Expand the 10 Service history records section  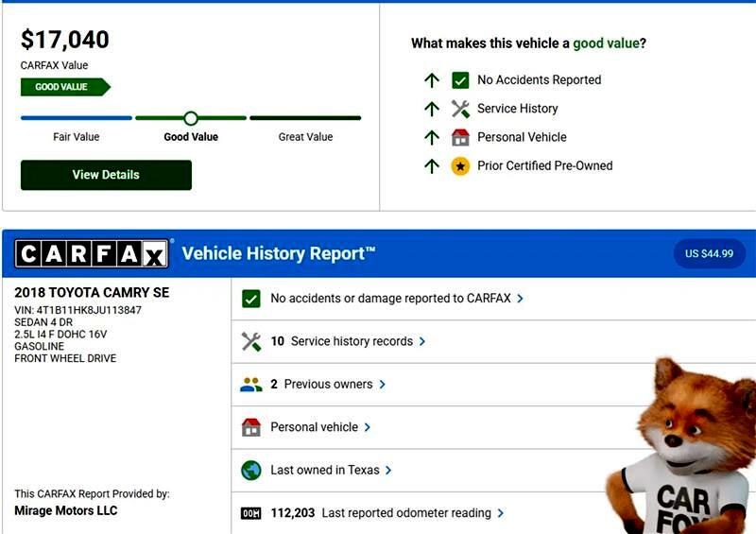tap(348, 341)
